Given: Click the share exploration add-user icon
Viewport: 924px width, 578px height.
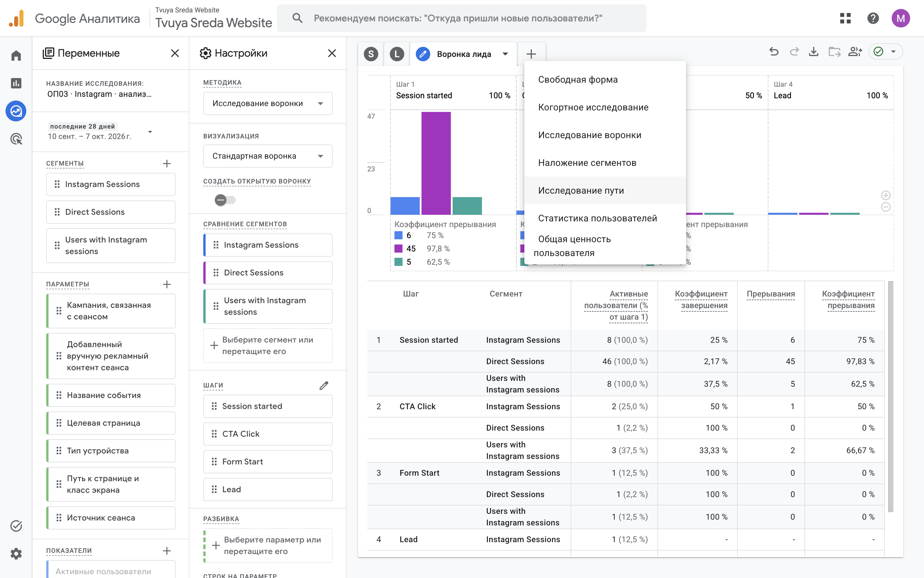Looking at the screenshot, I should (855, 52).
